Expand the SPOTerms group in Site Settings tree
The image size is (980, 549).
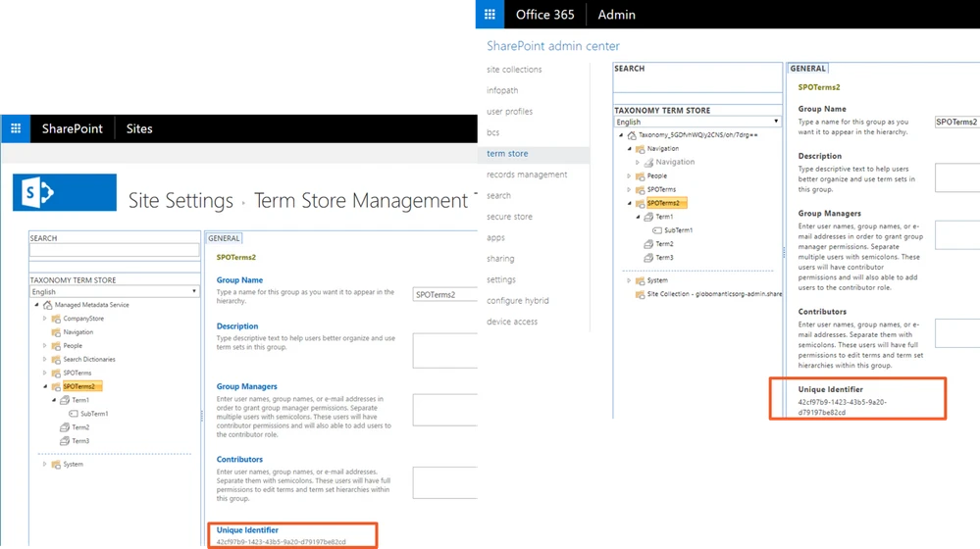tap(45, 373)
